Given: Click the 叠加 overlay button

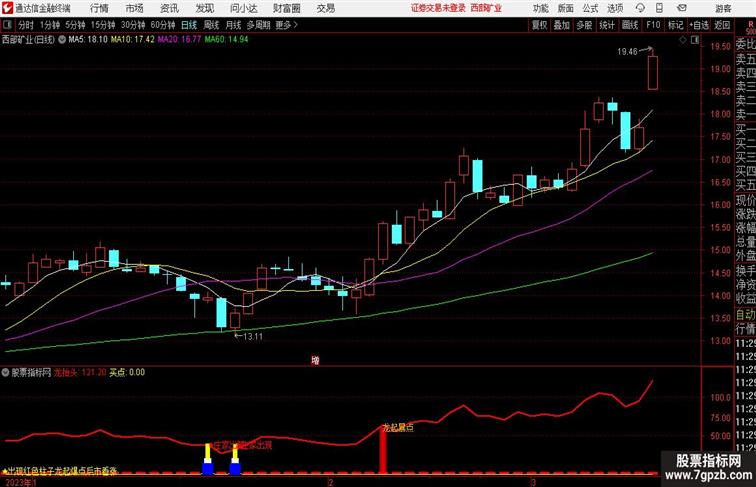Looking at the screenshot, I should [562, 25].
